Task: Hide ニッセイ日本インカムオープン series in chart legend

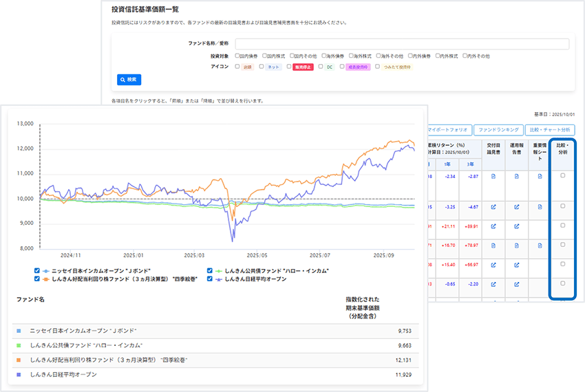Action: 37,271
